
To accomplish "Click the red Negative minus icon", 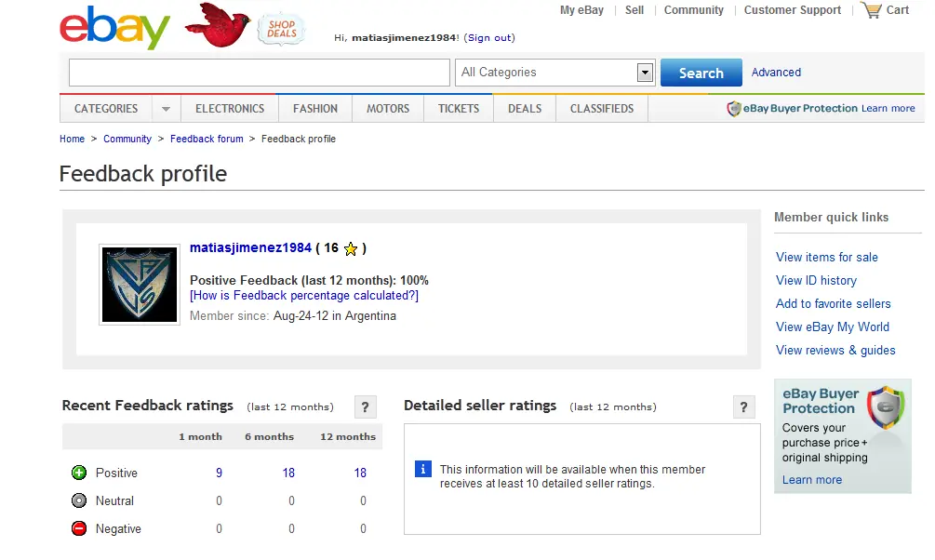I will point(79,528).
